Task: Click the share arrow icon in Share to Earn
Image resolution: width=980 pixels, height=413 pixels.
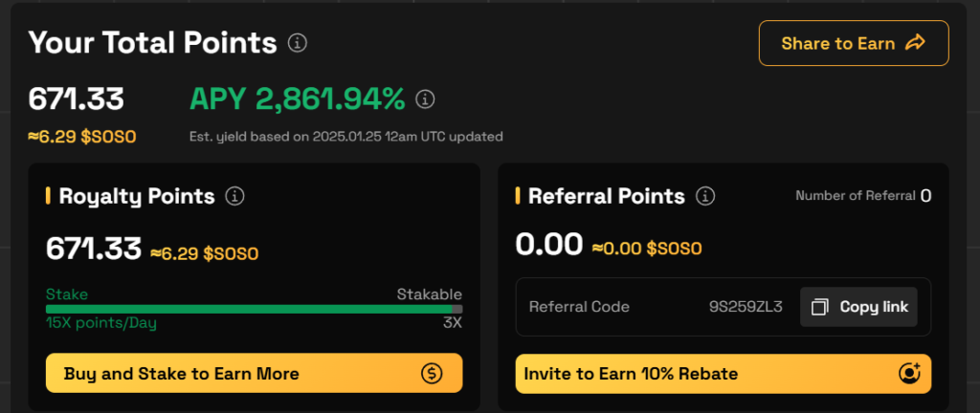Action: coord(916,43)
